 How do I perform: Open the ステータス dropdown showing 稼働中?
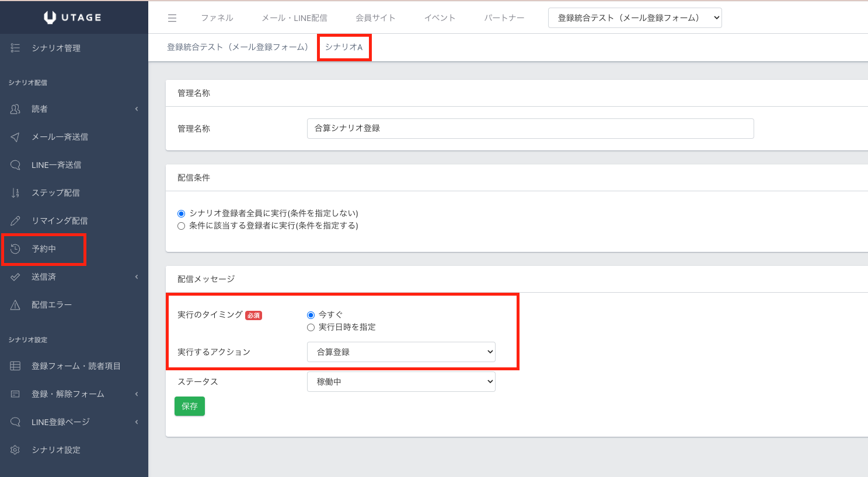tap(401, 382)
